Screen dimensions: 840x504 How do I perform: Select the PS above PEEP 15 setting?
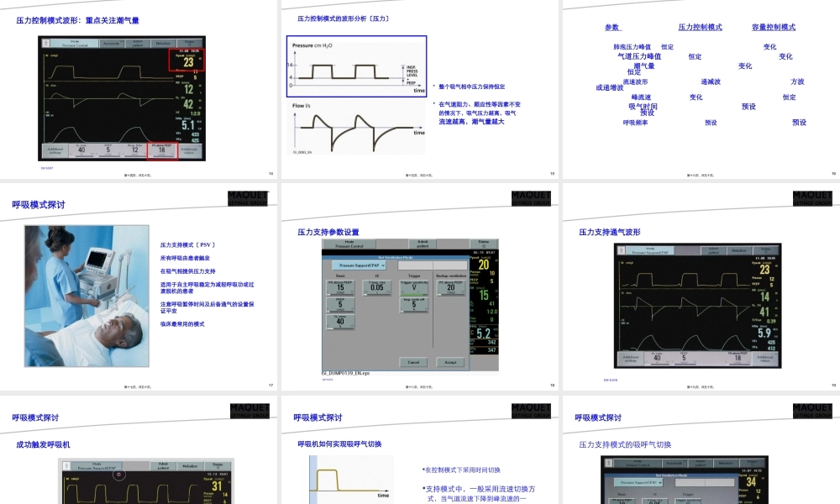tap(340, 287)
